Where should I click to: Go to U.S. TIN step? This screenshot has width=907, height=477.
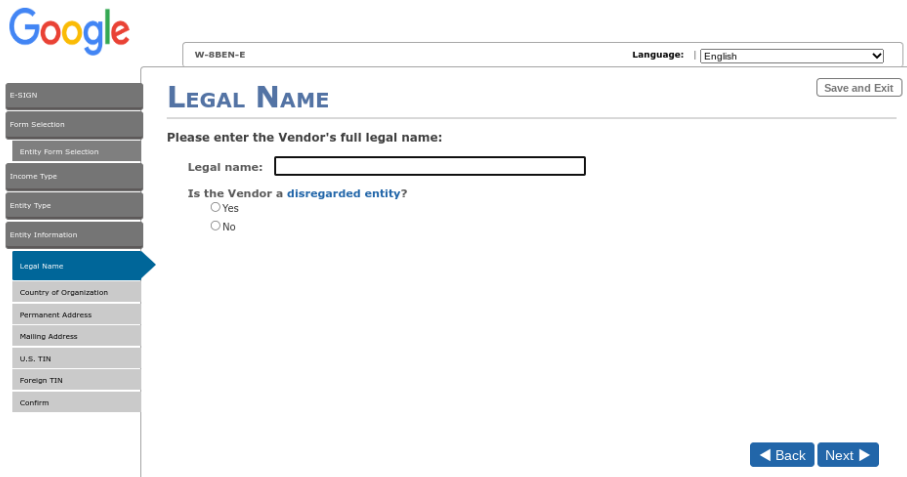[x=76, y=358]
